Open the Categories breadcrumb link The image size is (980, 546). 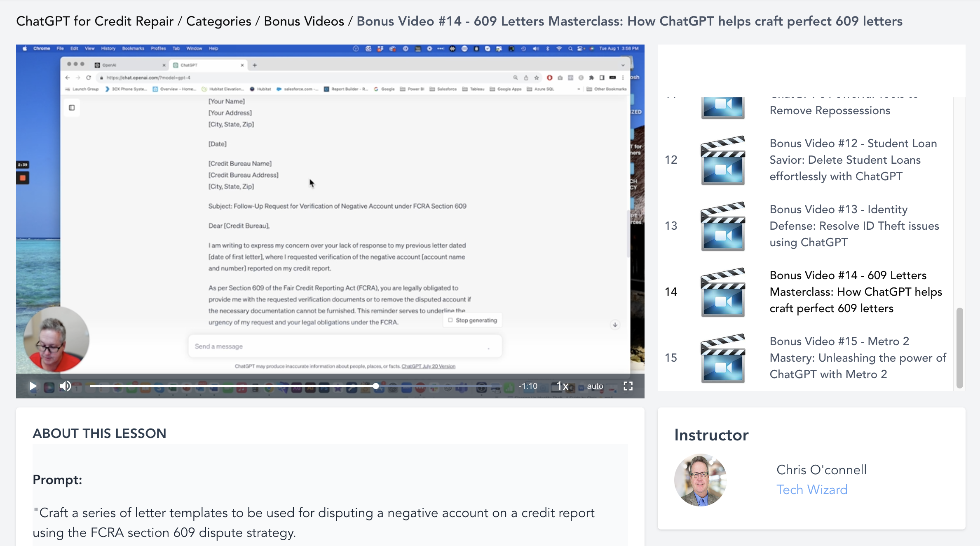pos(218,21)
